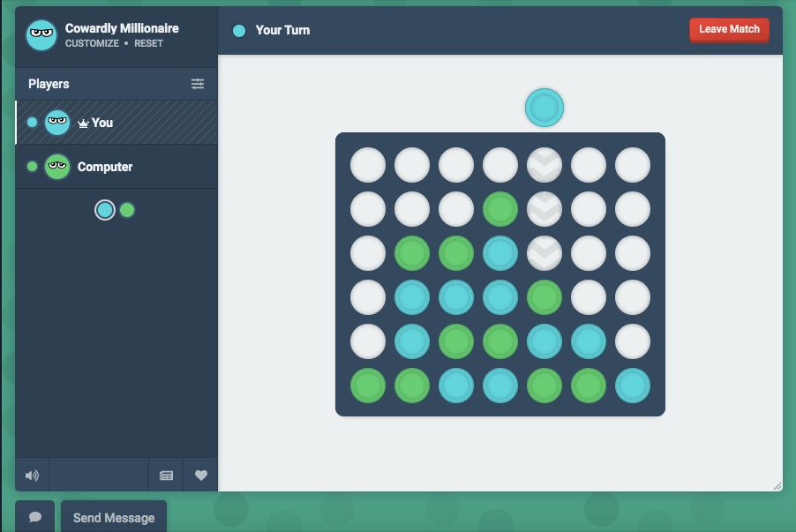Viewport: 796px width, 532px height.
Task: Click the Computer player's green avatar
Action: pos(57,167)
